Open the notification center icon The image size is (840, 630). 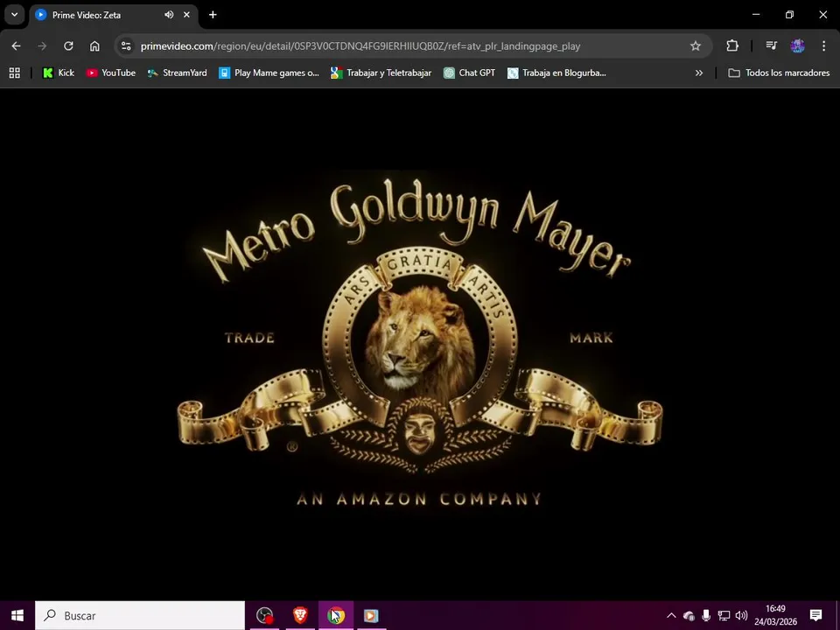pyautogui.click(x=815, y=615)
